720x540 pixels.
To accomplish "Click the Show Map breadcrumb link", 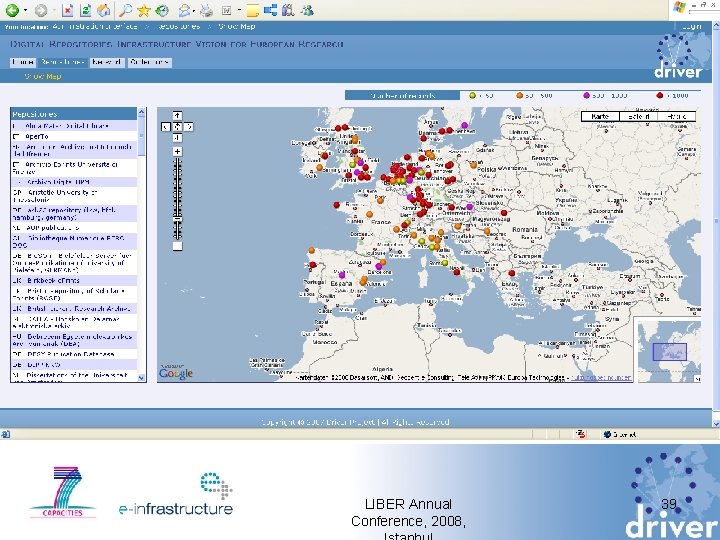I will click(236, 27).
